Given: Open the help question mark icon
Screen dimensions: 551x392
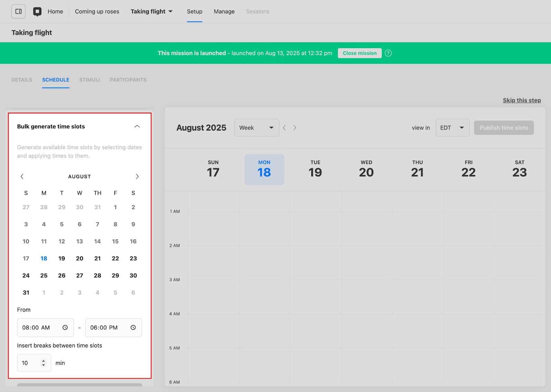Looking at the screenshot, I should click(388, 53).
